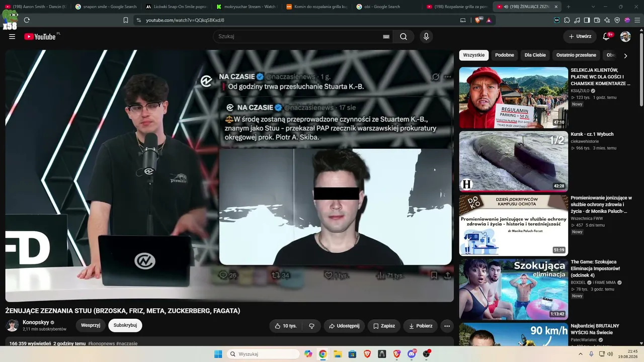
Task: Open the browser tab search chevron
Action: pos(593,7)
